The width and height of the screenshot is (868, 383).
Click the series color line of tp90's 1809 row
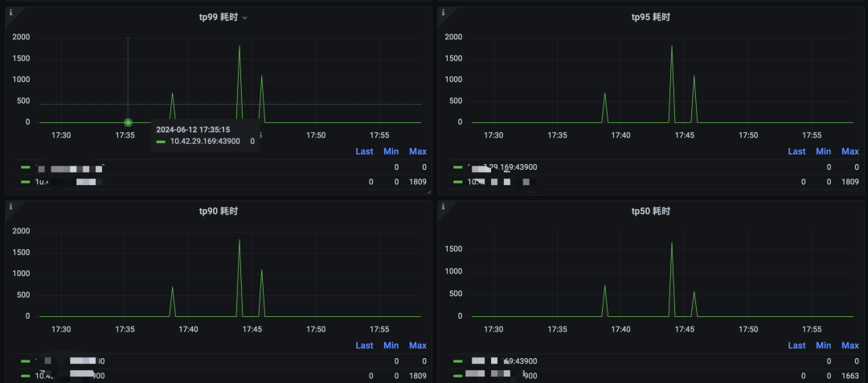[25, 376]
